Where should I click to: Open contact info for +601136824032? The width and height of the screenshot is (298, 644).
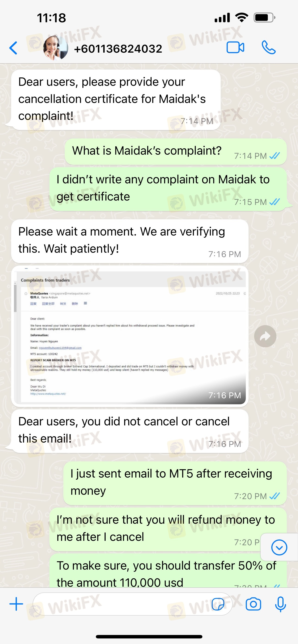click(118, 48)
